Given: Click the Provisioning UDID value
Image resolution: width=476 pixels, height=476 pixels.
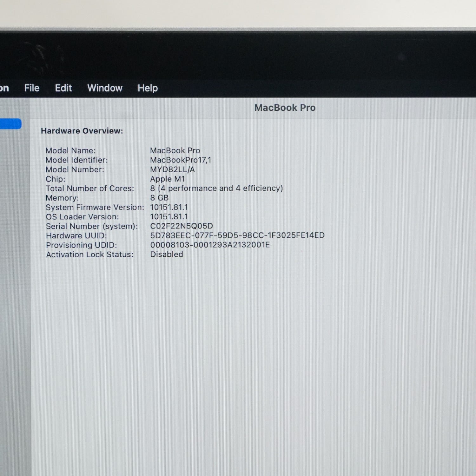Looking at the screenshot, I should click(210, 245).
